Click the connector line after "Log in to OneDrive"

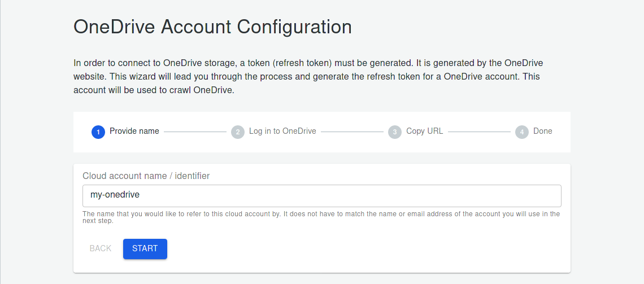coord(352,132)
